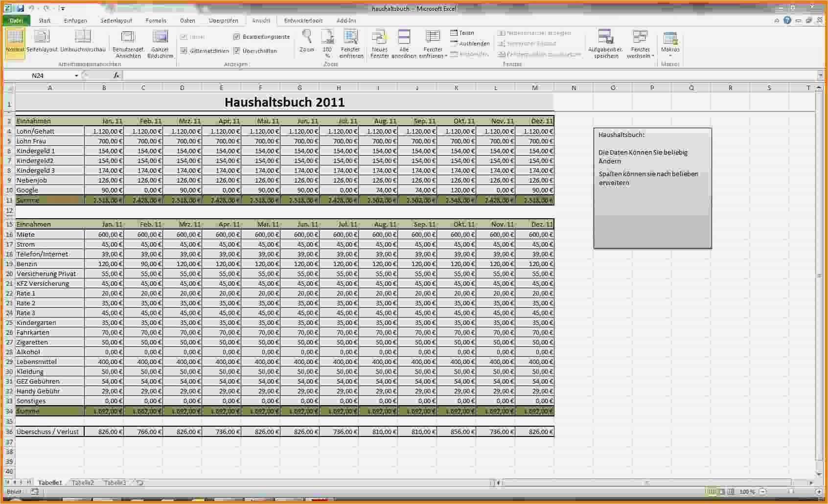828x504 pixels.
Task: Open Fenster einfrieren freeze panes dropdown
Action: 433,44
